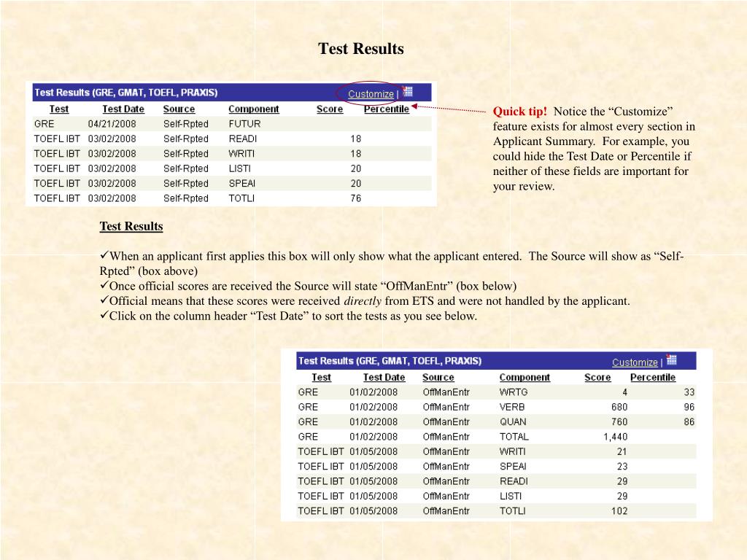Sort upper table by Component header

pyautogui.click(x=253, y=109)
